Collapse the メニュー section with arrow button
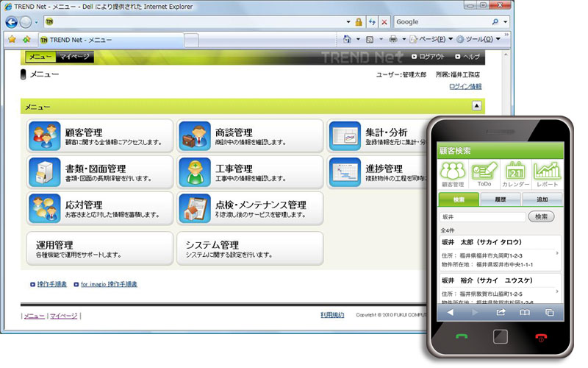The width and height of the screenshot is (588, 368). (476, 106)
